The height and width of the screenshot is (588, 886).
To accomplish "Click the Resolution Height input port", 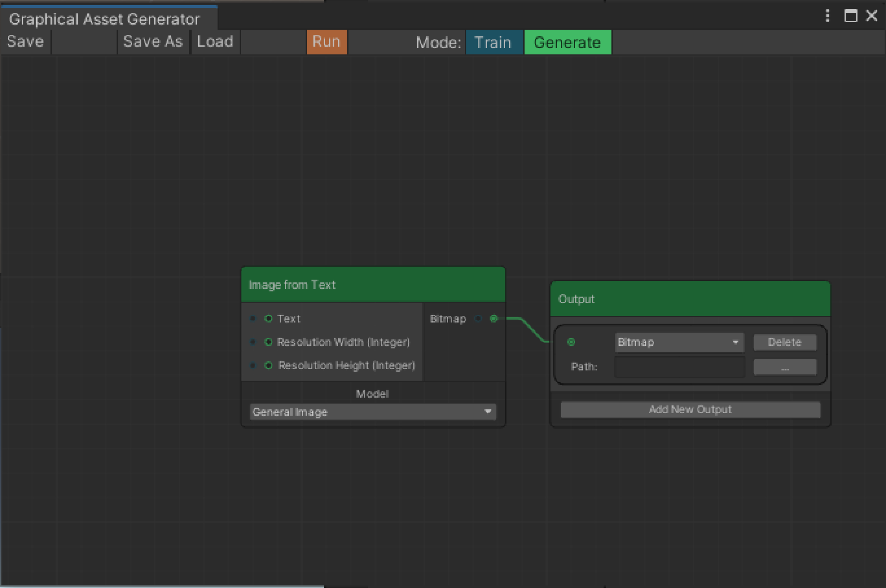I will (268, 365).
